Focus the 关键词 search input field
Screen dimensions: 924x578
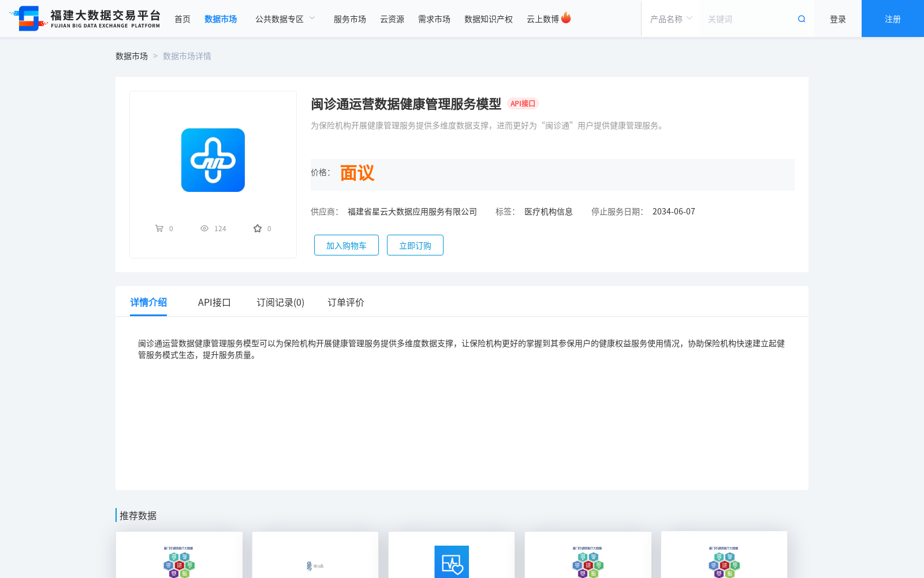tap(748, 19)
